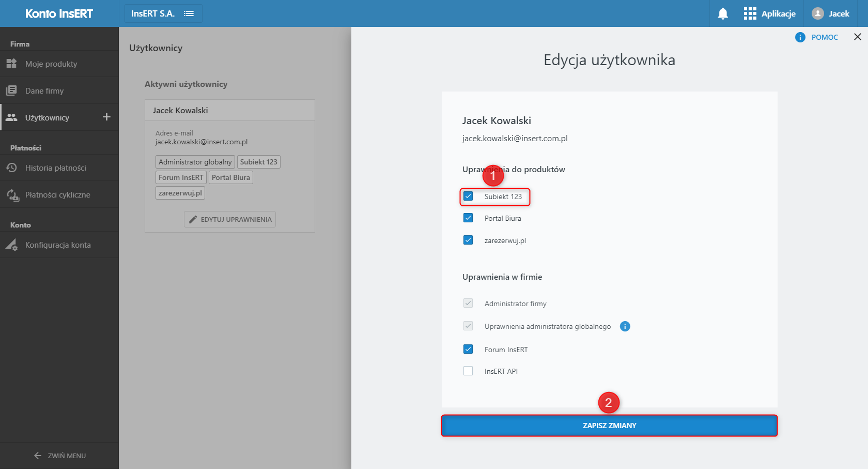Image resolution: width=868 pixels, height=469 pixels.
Task: Click the Uprawnienia administratora globalnego checkbox
Action: (468, 326)
